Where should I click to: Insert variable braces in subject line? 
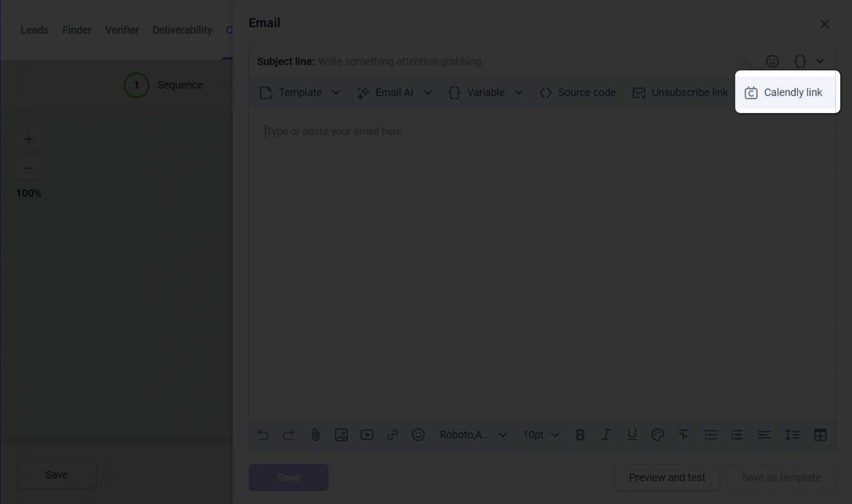(x=800, y=61)
